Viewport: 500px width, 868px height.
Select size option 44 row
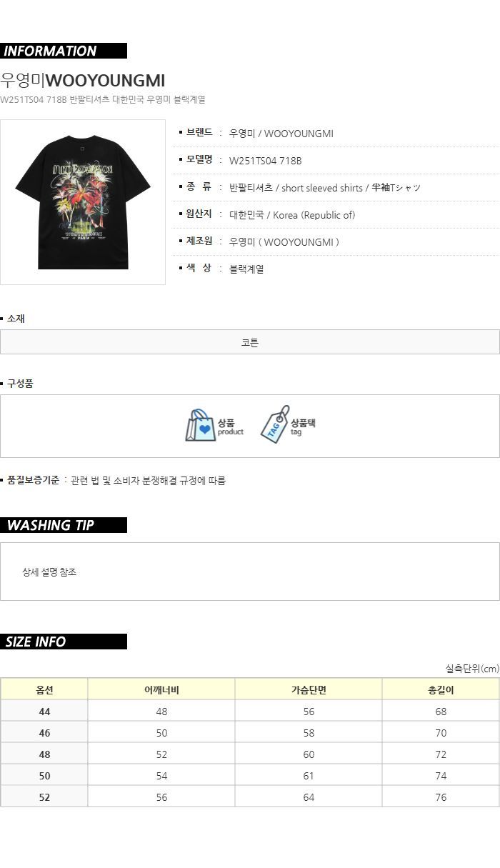pyautogui.click(x=250, y=711)
